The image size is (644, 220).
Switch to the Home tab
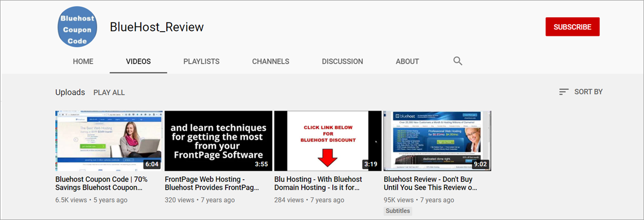coord(83,62)
